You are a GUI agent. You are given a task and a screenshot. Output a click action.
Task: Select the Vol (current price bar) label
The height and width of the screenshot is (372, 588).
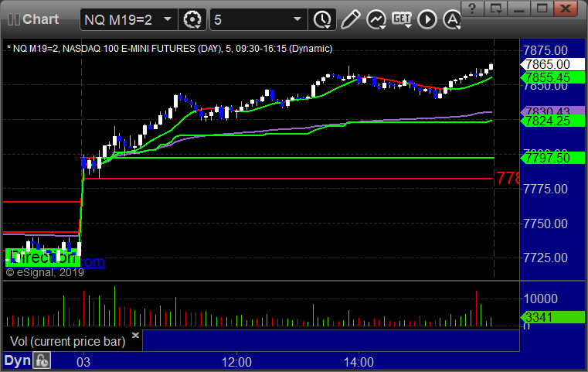67,341
